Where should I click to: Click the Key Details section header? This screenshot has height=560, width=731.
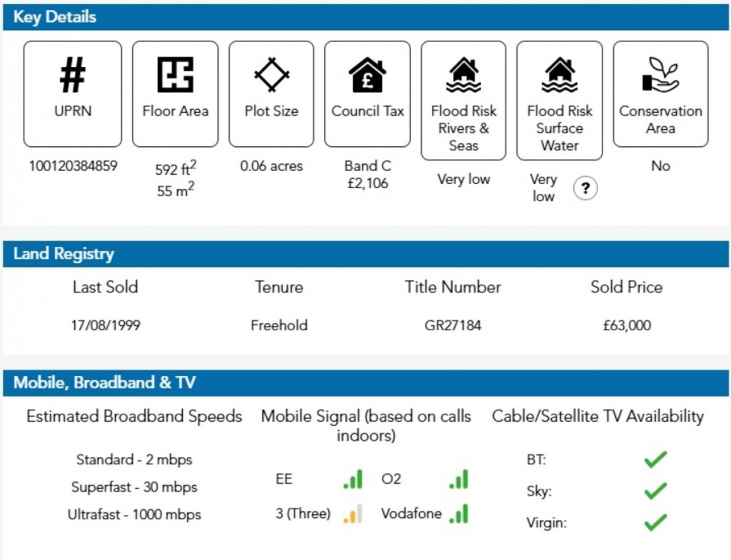(55, 17)
